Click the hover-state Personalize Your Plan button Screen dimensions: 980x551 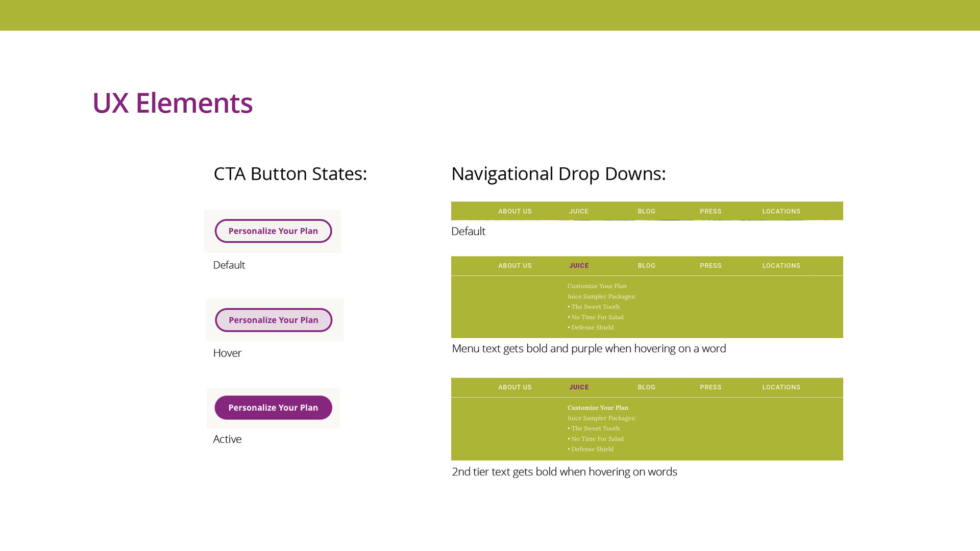coord(274,320)
